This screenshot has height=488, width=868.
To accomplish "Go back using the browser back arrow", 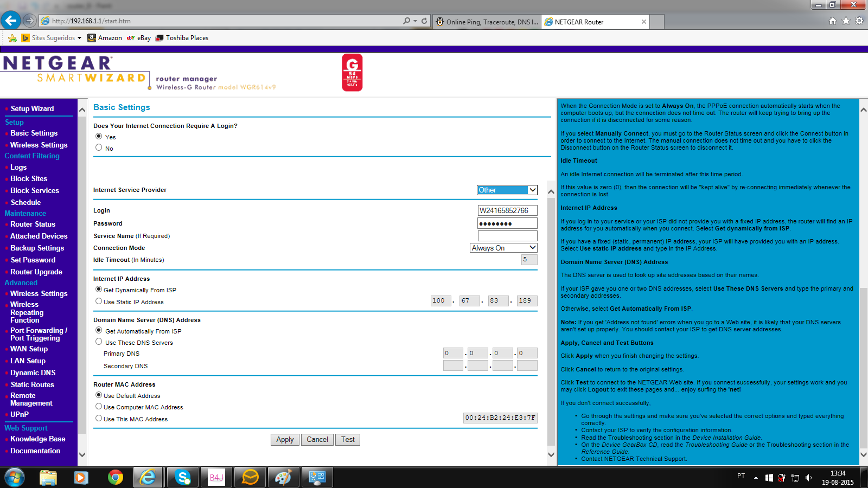I will click(x=10, y=21).
